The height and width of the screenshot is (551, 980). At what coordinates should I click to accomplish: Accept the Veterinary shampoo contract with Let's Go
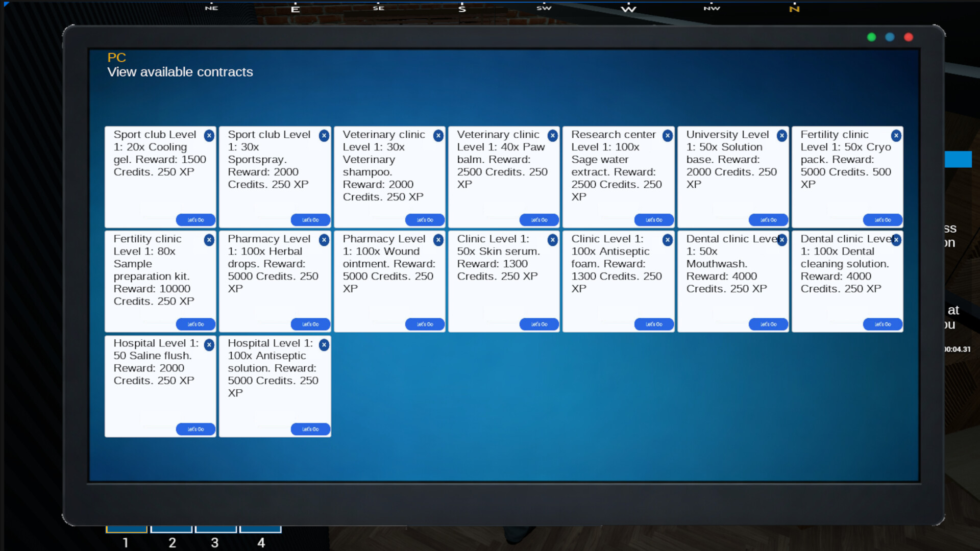[425, 219]
